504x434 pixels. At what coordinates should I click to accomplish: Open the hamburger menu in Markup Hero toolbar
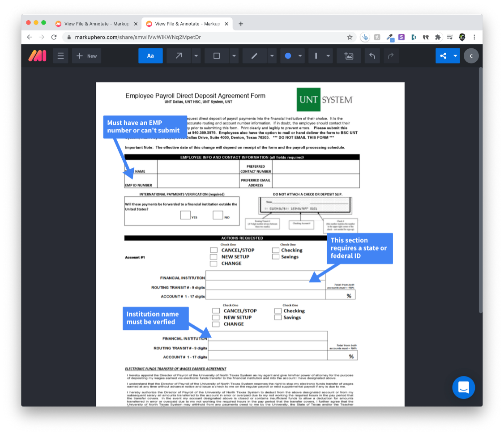coord(60,56)
